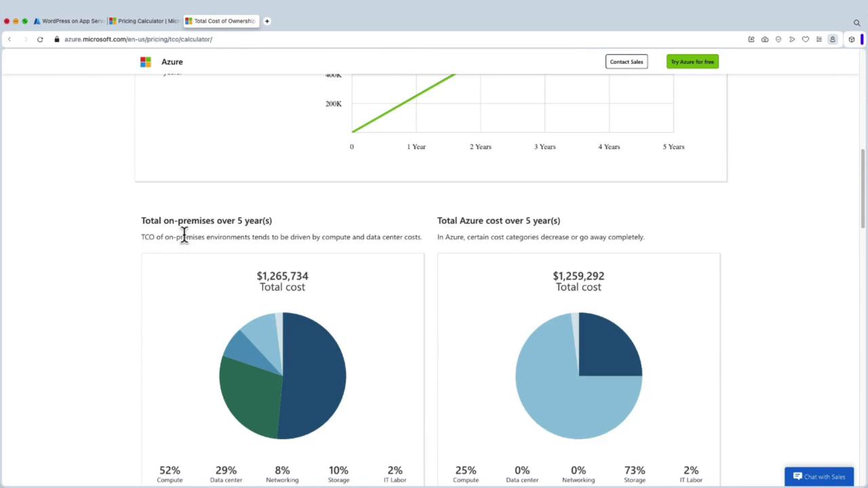868x488 pixels.
Task: Click the light blue Storage slice of Azure pie
Action: (x=563, y=400)
